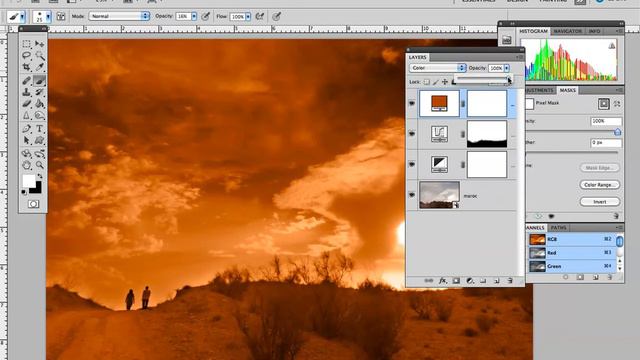This screenshot has height=360, width=640.
Task: Select the Lasso tool
Action: tap(27, 55)
